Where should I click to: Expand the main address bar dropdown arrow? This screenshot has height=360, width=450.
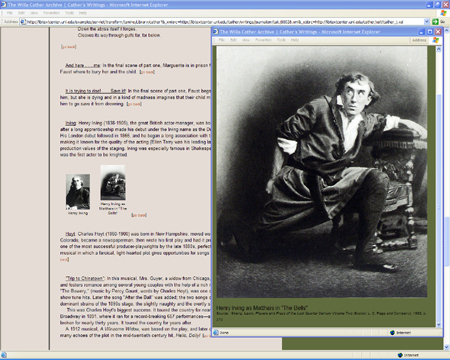[426, 22]
